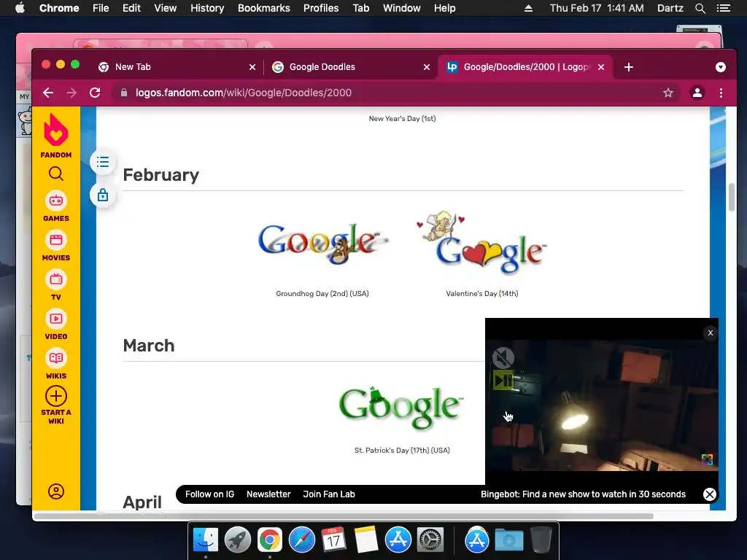Open the Valentine's Day doodle image
The height and width of the screenshot is (560, 747).
481,244
